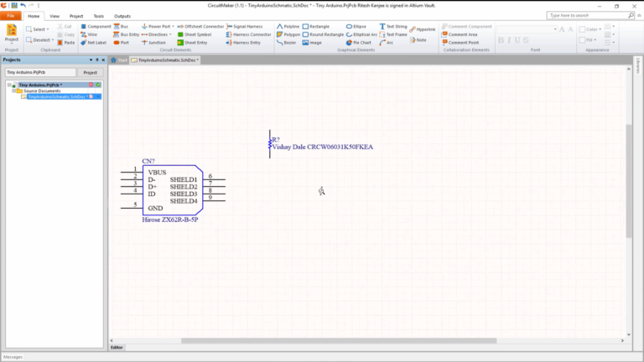Expand the Power Port dropdown

pyautogui.click(x=173, y=26)
